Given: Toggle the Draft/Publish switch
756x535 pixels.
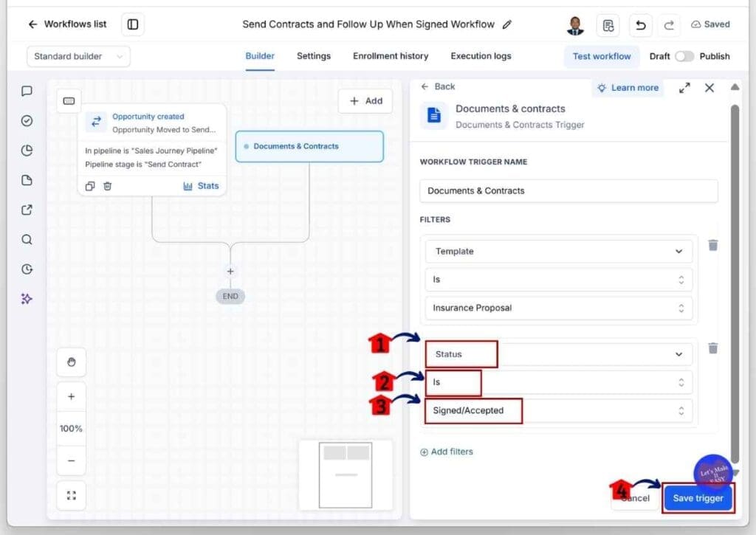Looking at the screenshot, I should click(x=684, y=56).
